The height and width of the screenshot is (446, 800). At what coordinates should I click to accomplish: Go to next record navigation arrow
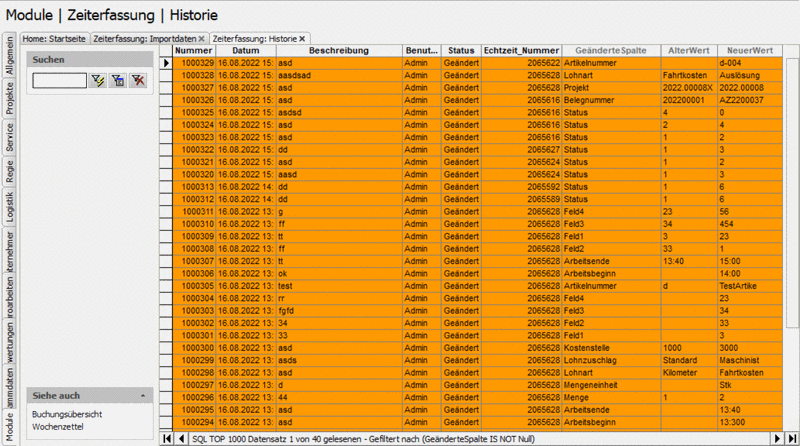tap(777, 438)
